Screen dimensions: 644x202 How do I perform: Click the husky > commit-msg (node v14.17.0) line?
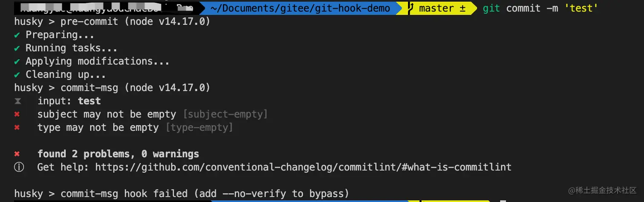coord(112,88)
